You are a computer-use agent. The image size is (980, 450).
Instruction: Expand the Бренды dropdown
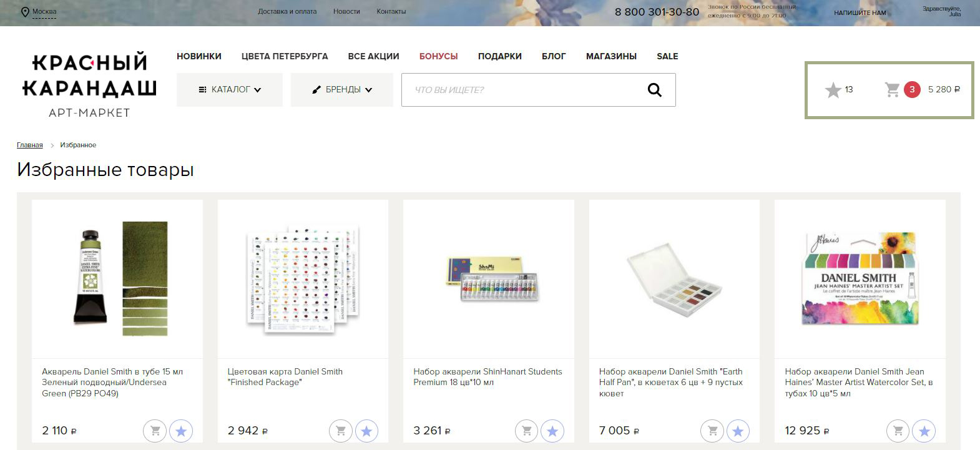pos(341,90)
